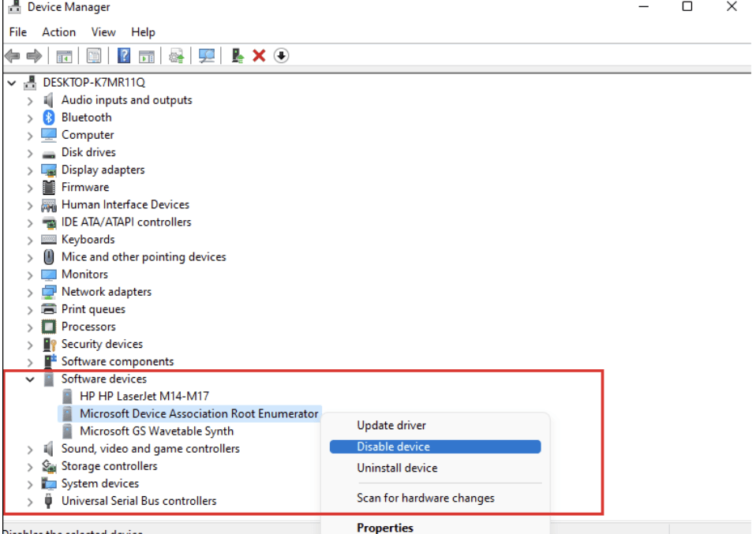Open the Action menu
The image size is (756, 534).
pyautogui.click(x=59, y=32)
